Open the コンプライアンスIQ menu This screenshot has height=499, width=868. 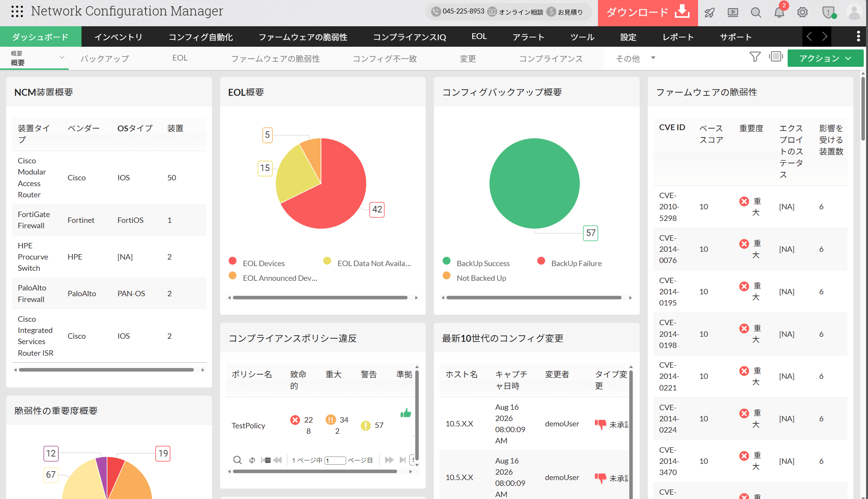409,37
